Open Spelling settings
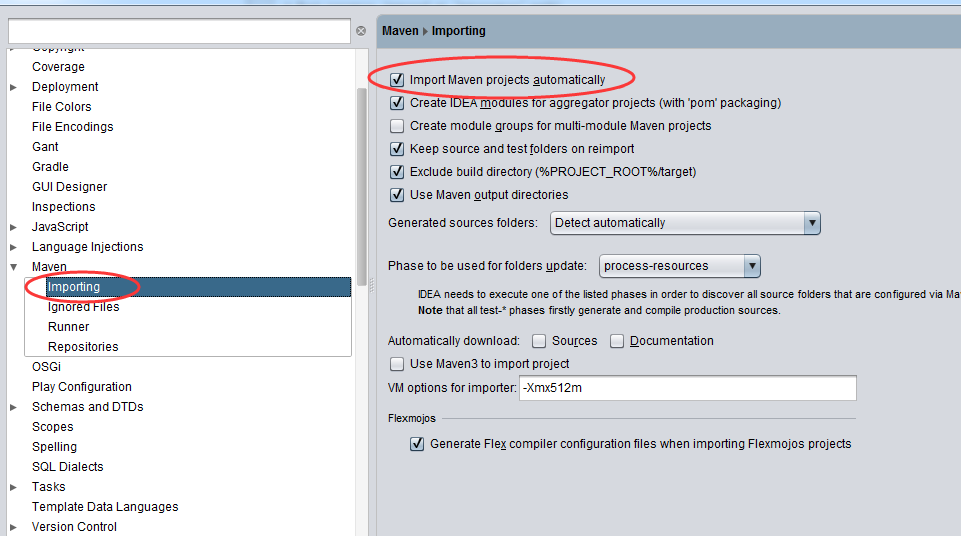This screenshot has width=961, height=536. coord(55,447)
